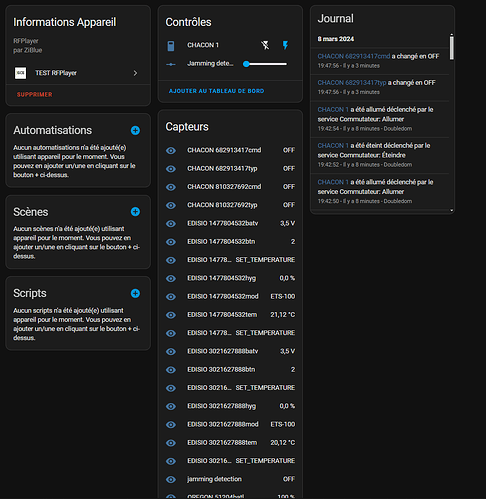Image resolution: width=486 pixels, height=499 pixels.
Task: Open TEST RFPlayer via chevron arrow
Action: click(135, 73)
